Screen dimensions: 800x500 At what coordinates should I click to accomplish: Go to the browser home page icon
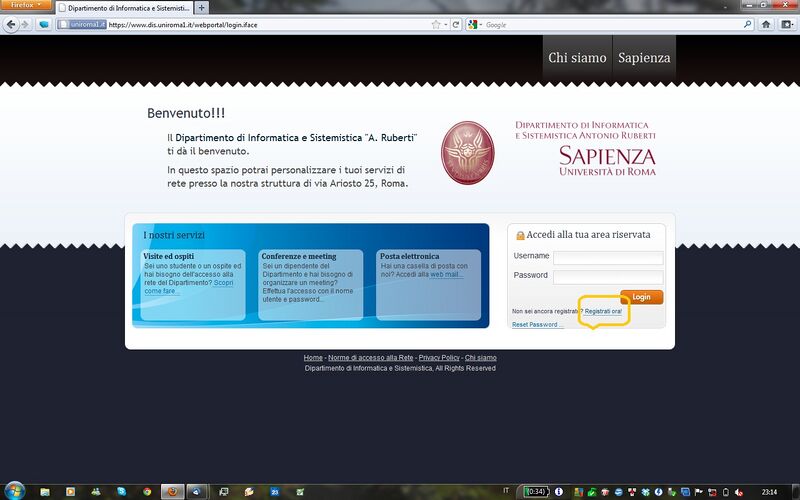(x=766, y=24)
